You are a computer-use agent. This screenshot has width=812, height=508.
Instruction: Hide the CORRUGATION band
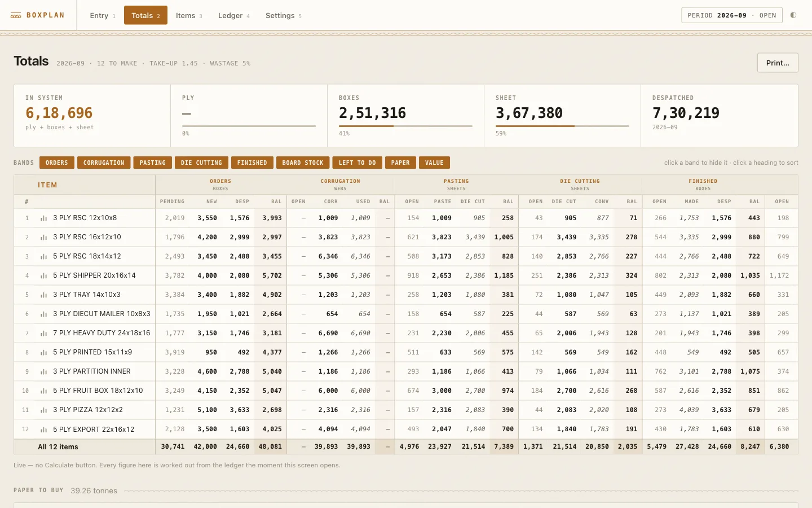(104, 163)
